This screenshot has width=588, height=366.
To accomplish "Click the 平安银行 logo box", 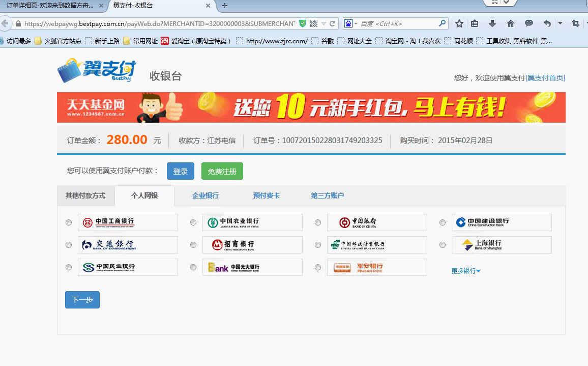I will pyautogui.click(x=377, y=267).
